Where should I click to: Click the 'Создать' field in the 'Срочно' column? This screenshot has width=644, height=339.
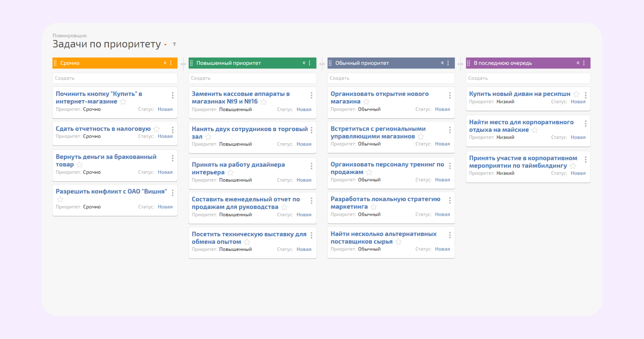click(115, 78)
